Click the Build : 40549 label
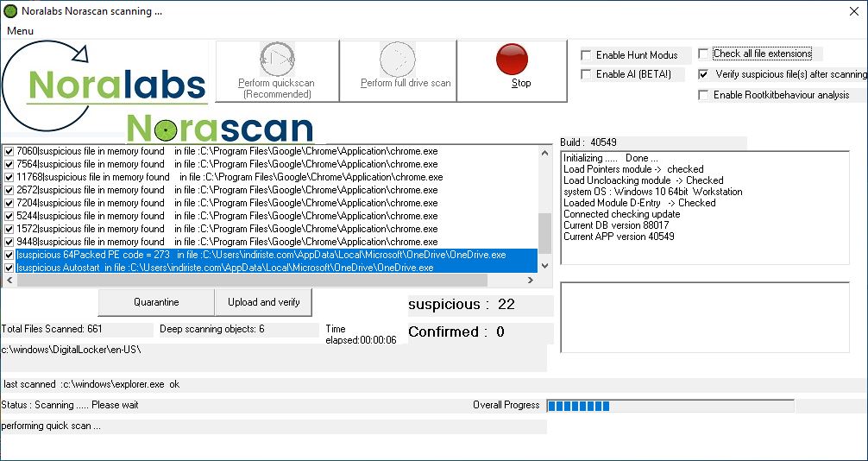 click(588, 142)
